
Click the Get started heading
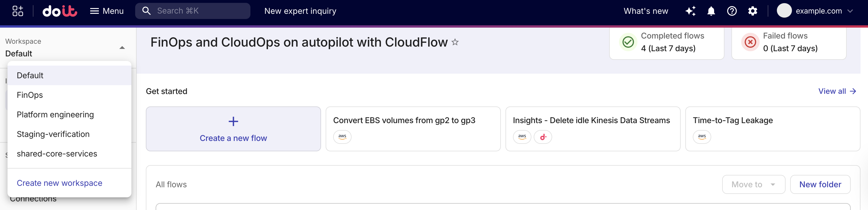pyautogui.click(x=167, y=91)
